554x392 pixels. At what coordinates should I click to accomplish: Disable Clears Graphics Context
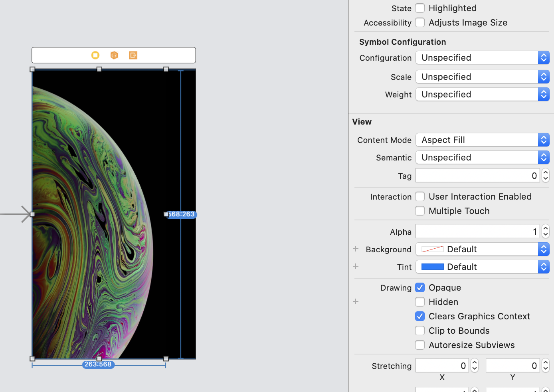(x=420, y=316)
